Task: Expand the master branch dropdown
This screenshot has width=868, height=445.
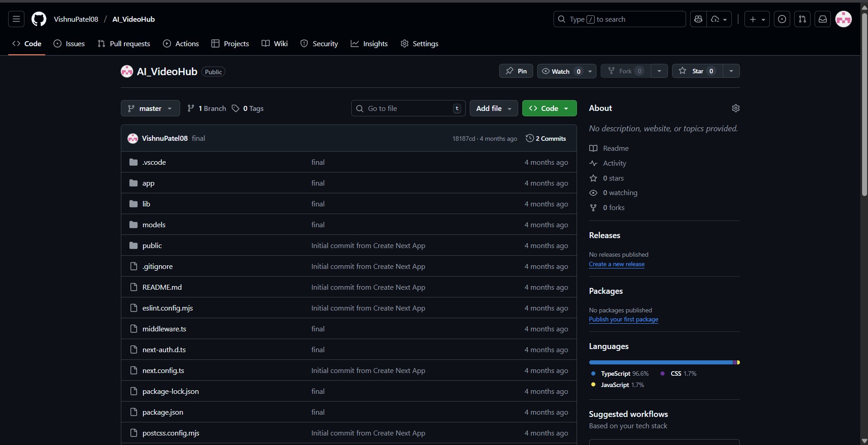Action: point(150,108)
